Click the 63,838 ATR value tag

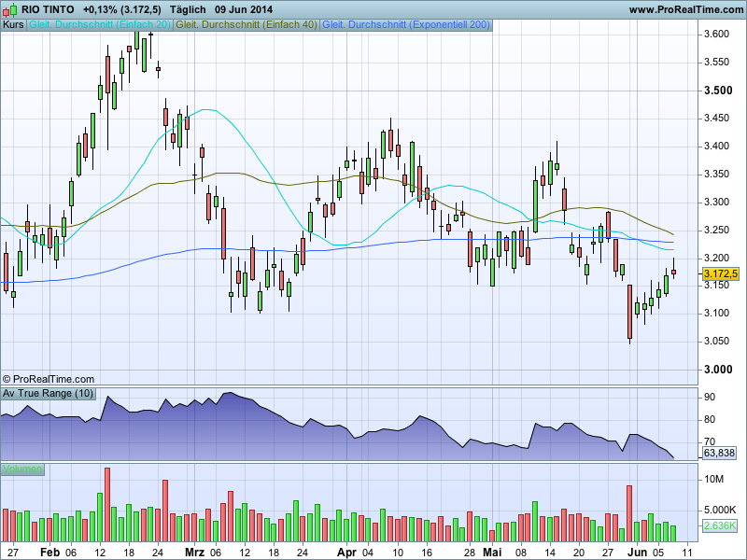click(719, 453)
